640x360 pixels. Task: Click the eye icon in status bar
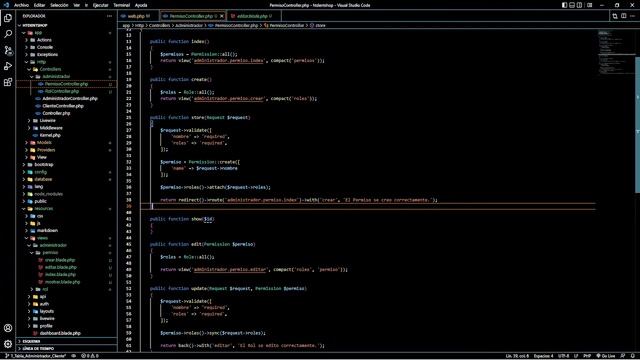73,356
